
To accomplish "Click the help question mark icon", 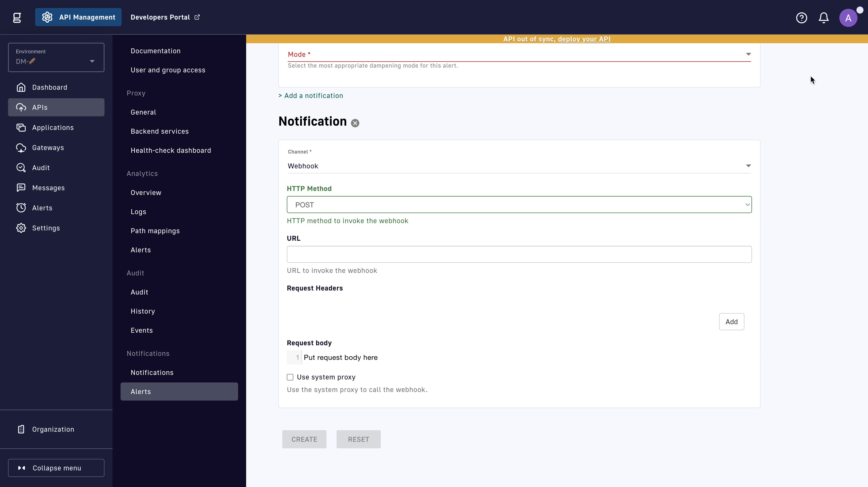I will (x=801, y=18).
